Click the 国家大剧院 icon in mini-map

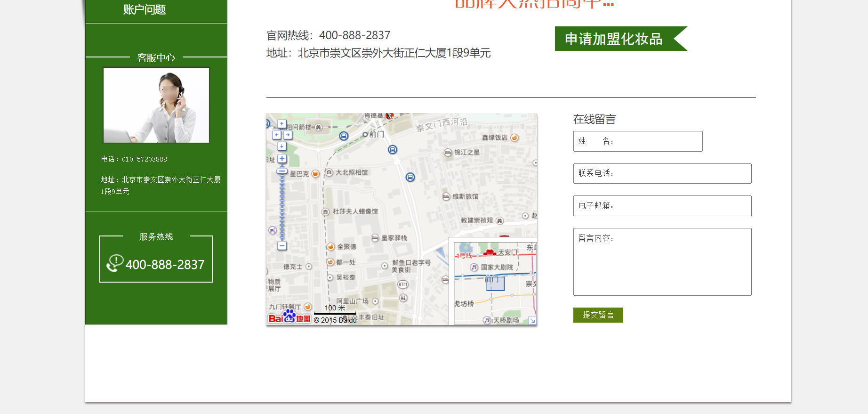474,267
